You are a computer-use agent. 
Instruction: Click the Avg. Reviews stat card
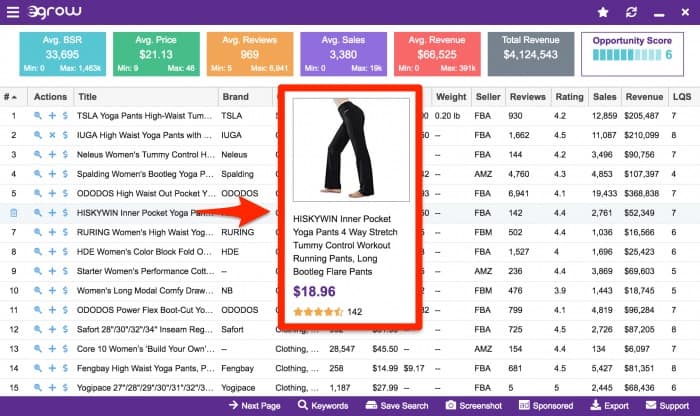(250, 54)
